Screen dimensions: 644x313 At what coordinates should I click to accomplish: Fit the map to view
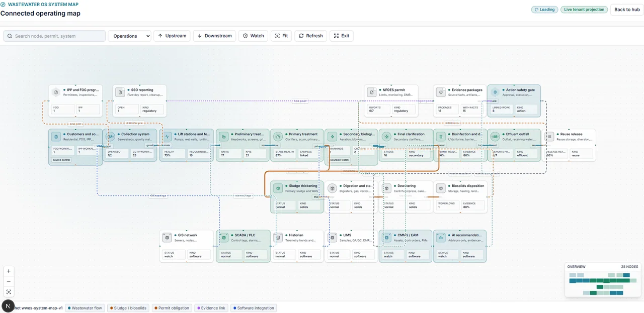pos(281,36)
